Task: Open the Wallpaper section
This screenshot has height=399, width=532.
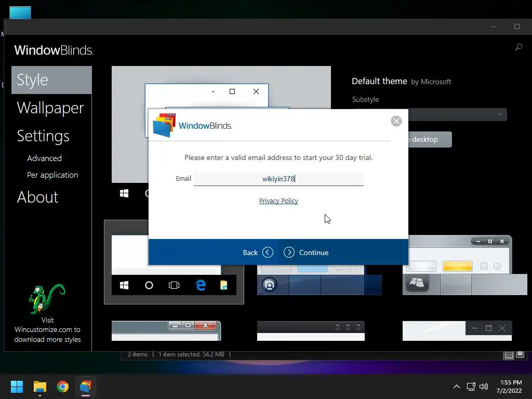Action: 50,108
